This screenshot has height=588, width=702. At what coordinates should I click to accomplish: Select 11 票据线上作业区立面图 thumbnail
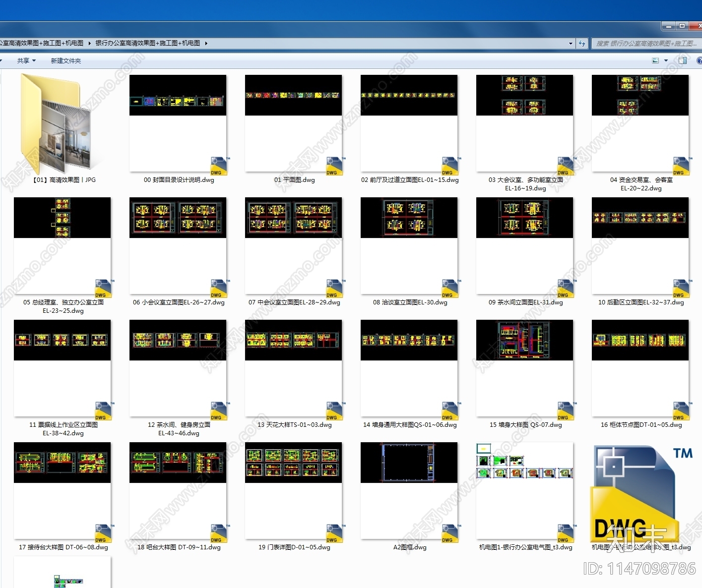62,368
